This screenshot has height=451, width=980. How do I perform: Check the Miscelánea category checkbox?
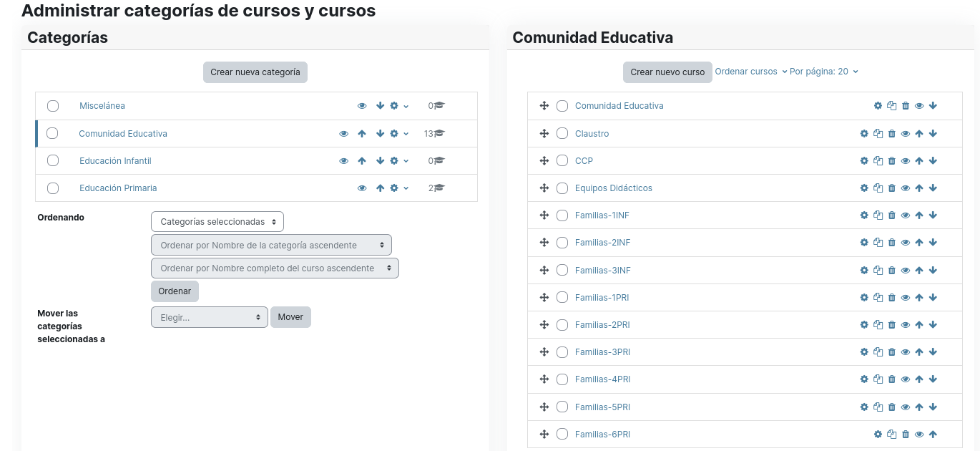click(53, 106)
